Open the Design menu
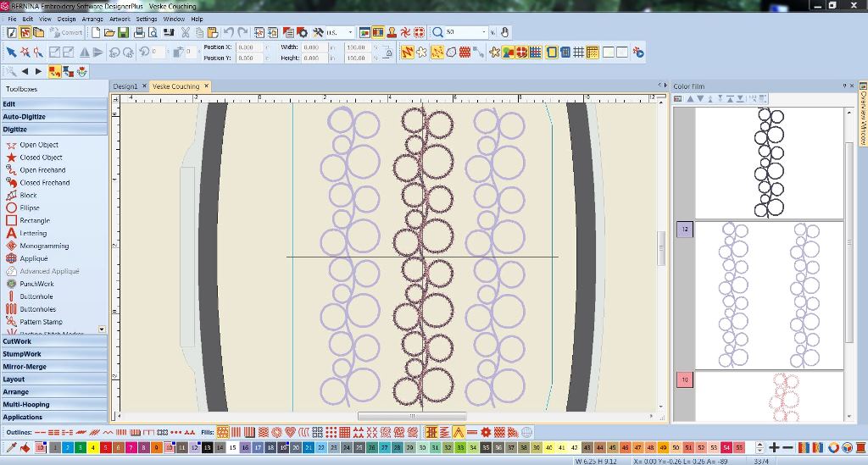868x465 pixels. tap(66, 19)
